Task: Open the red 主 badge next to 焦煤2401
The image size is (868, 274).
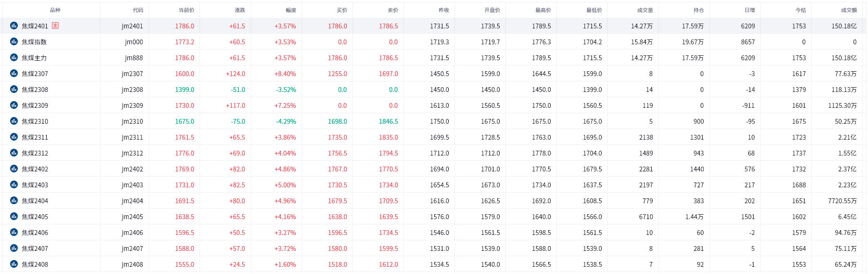Action: pos(55,26)
